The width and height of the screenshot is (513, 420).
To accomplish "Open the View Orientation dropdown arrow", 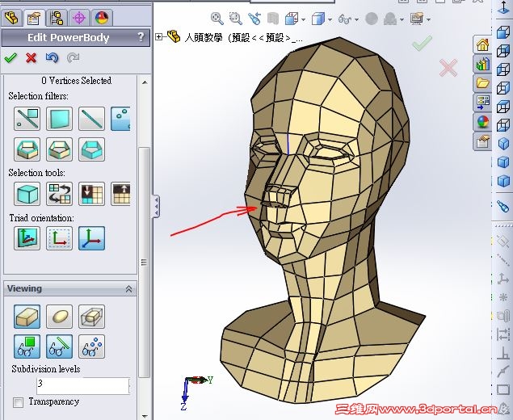I will click(303, 20).
